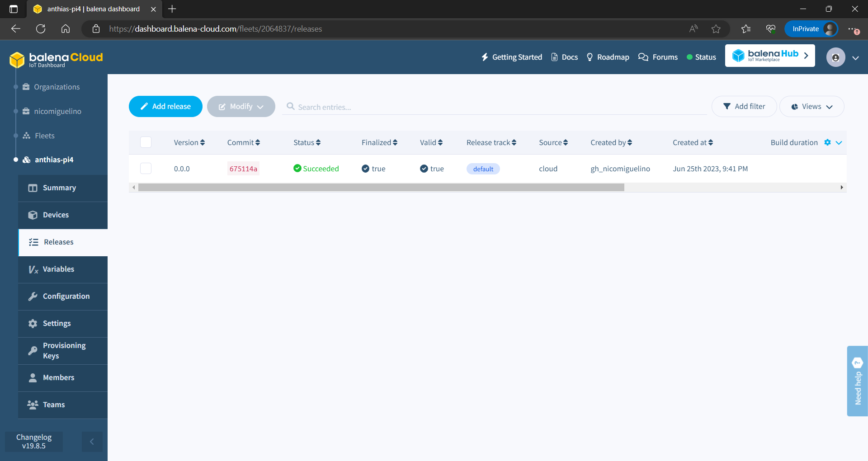
Task: Open the Forums link
Action: point(658,57)
